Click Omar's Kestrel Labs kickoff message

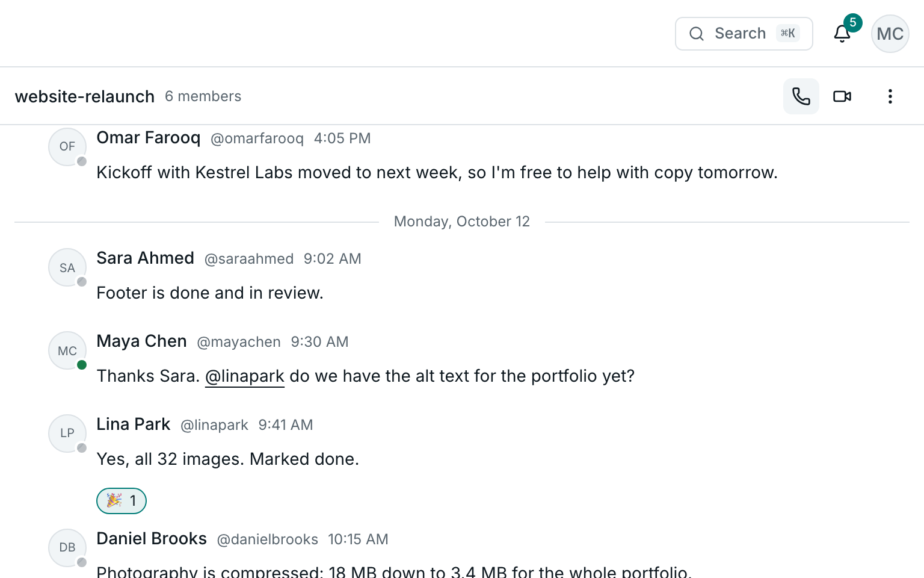[x=437, y=173]
